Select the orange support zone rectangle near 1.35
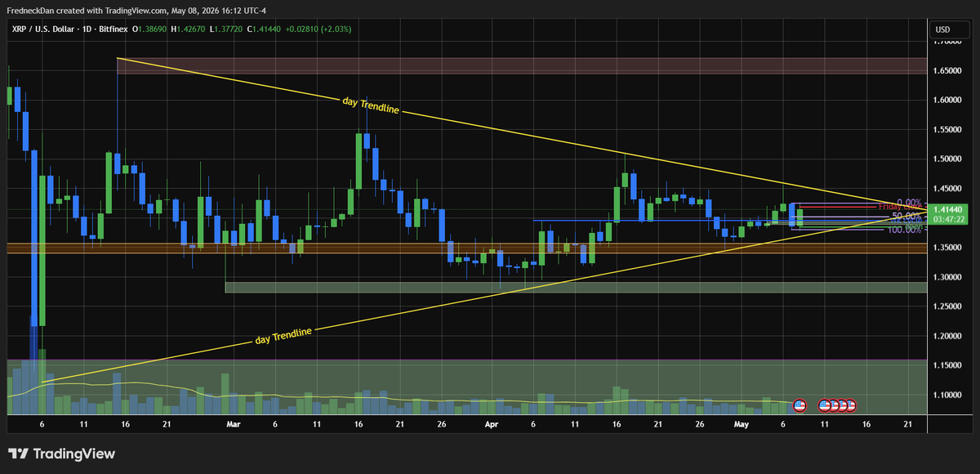Screen dimensions: 980x474 pos(467,248)
